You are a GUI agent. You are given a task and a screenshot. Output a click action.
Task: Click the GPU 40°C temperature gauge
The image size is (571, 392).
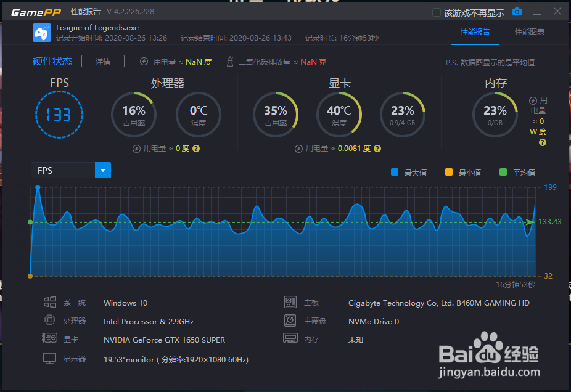pos(339,115)
